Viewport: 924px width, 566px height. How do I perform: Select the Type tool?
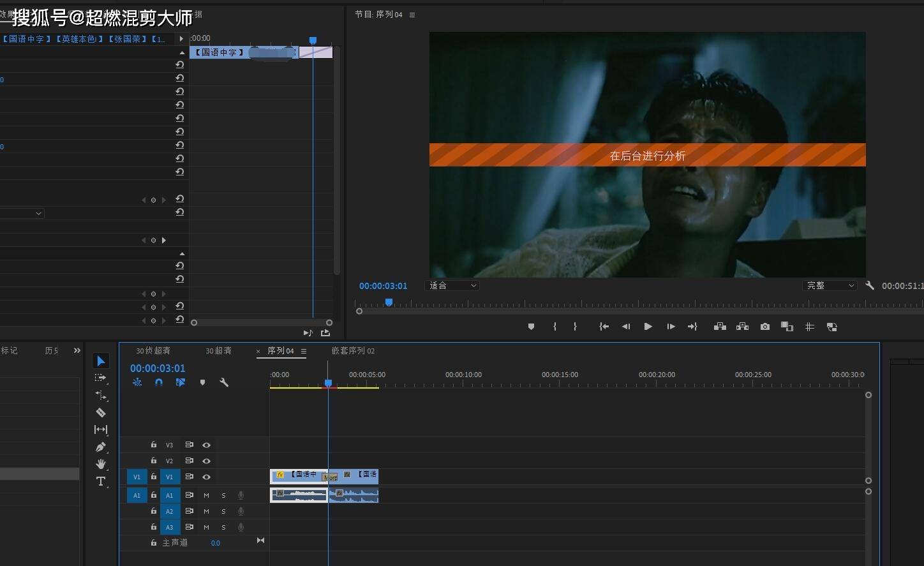click(101, 481)
